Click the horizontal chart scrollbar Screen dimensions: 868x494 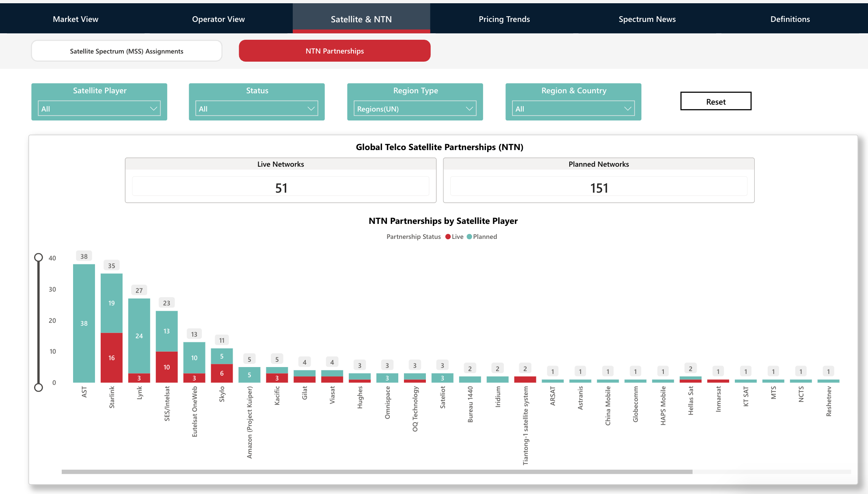[x=377, y=472]
